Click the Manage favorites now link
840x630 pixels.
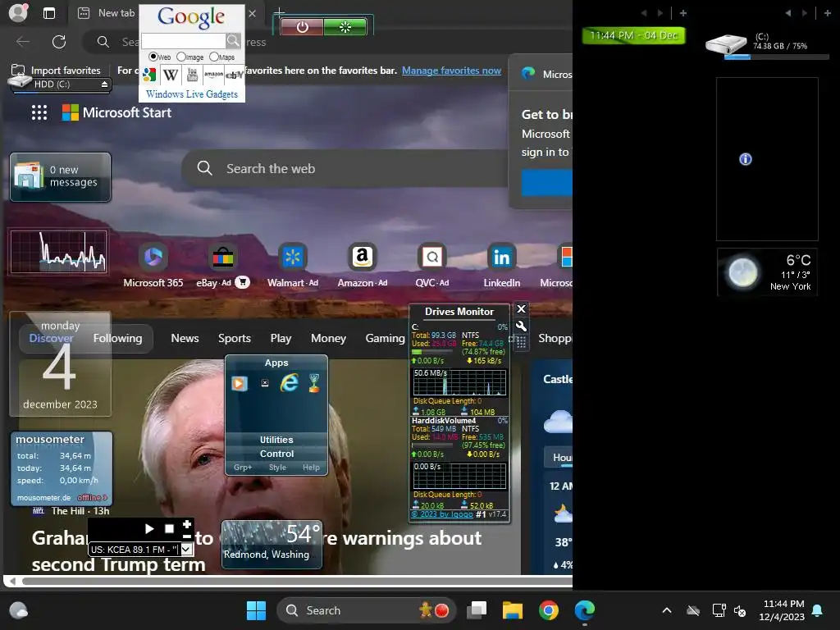coord(452,71)
